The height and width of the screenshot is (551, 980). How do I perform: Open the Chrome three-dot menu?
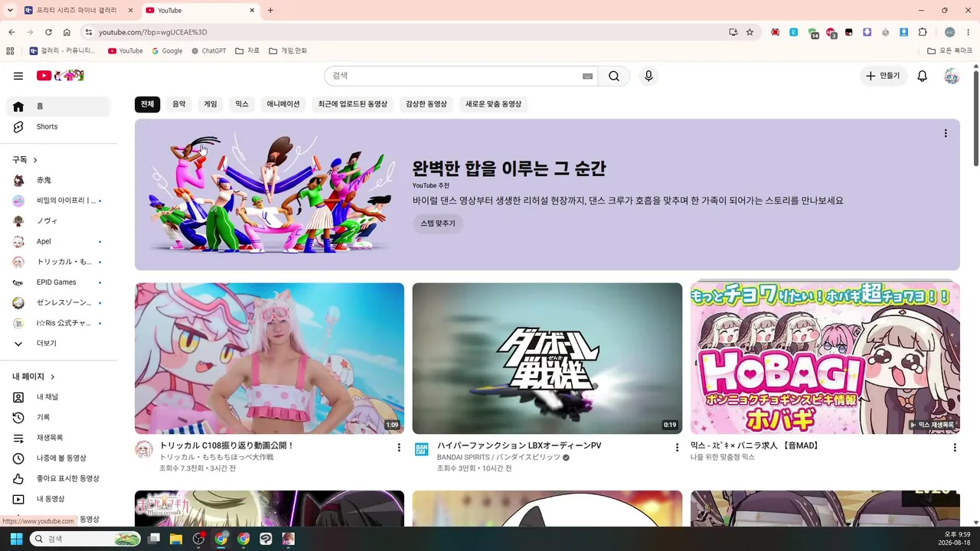pyautogui.click(x=969, y=32)
